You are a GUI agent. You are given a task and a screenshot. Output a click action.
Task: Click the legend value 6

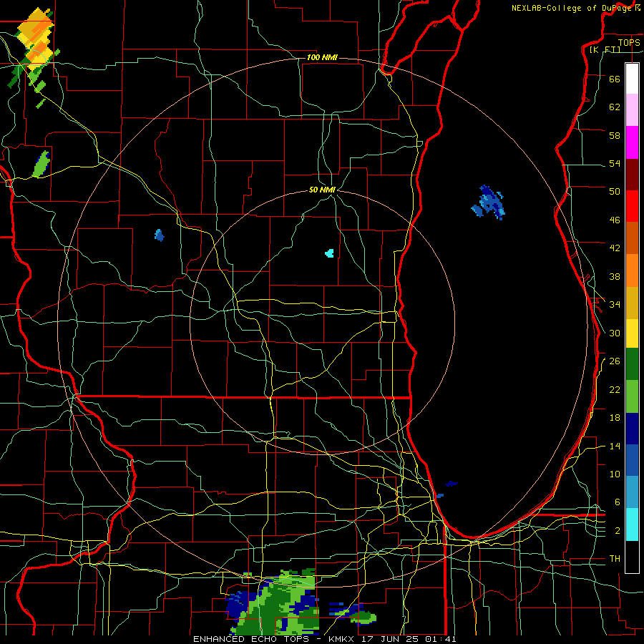click(x=617, y=502)
